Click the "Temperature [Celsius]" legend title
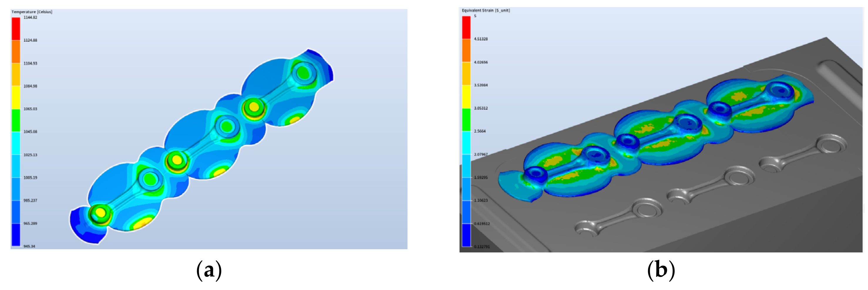The height and width of the screenshot is (290, 868). (32, 12)
